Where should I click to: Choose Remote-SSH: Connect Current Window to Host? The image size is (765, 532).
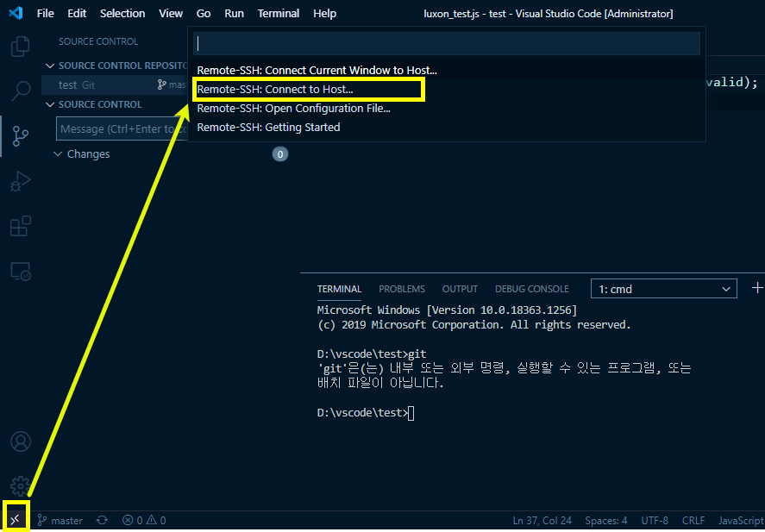tap(447, 70)
